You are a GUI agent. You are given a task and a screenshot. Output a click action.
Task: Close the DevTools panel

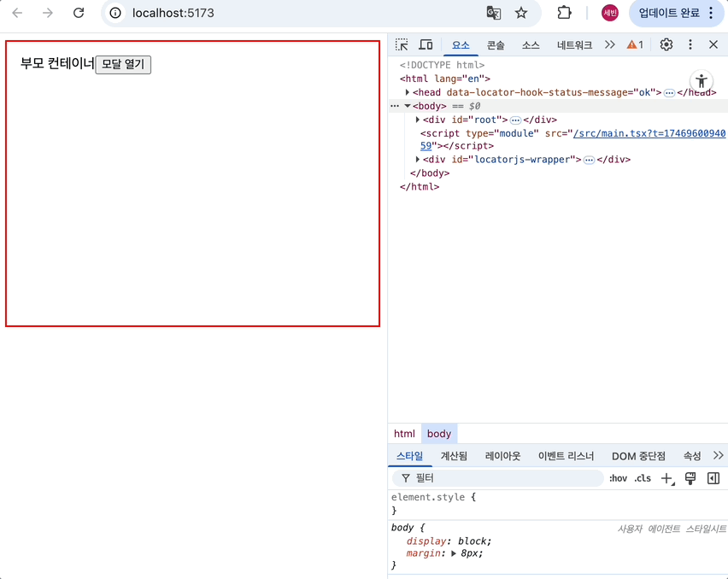(x=713, y=44)
